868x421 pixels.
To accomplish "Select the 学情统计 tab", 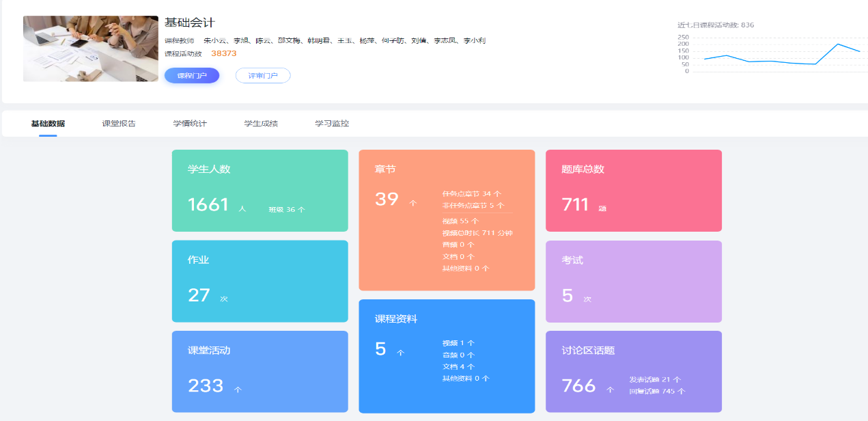I will pyautogui.click(x=190, y=124).
